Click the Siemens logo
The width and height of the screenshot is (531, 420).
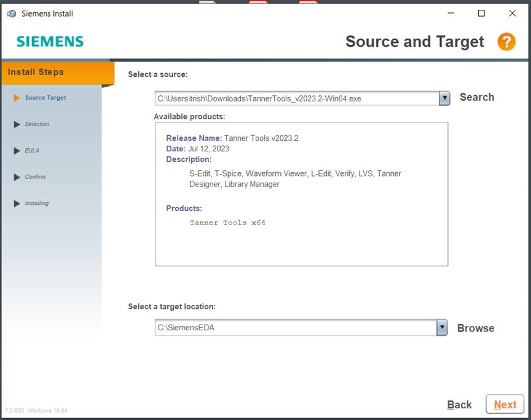point(50,42)
